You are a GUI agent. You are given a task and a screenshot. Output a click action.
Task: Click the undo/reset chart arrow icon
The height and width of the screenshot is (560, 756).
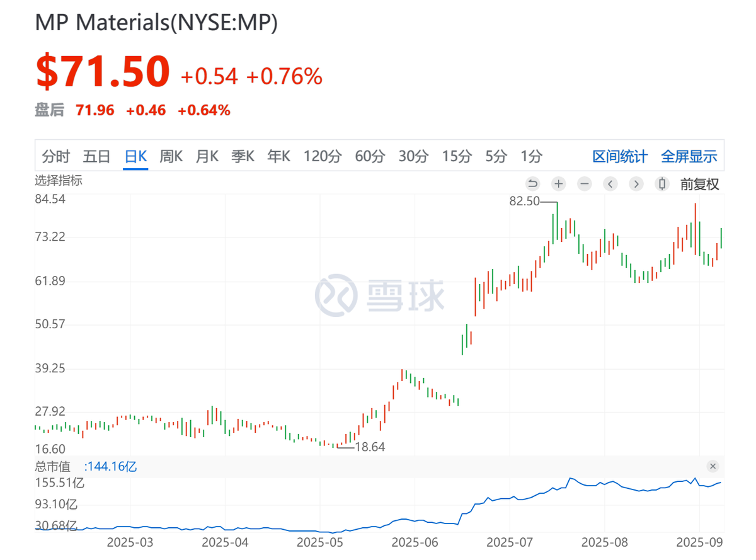[532, 184]
